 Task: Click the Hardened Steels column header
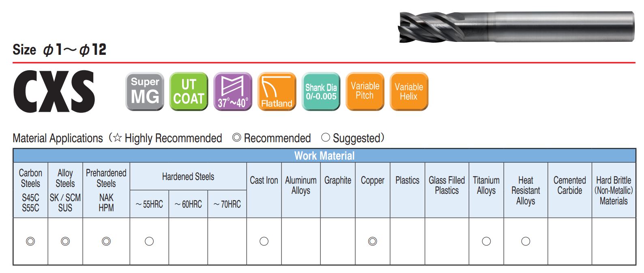(x=188, y=177)
